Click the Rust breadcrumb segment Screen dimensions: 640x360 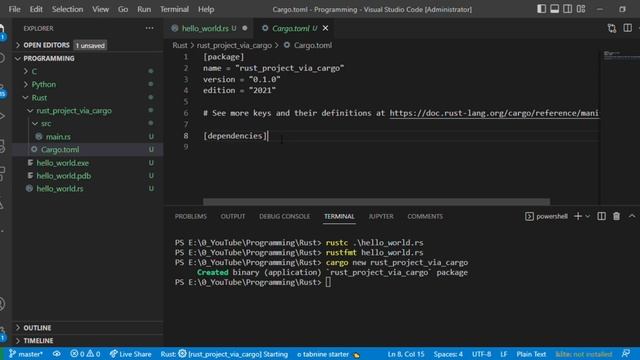point(180,45)
